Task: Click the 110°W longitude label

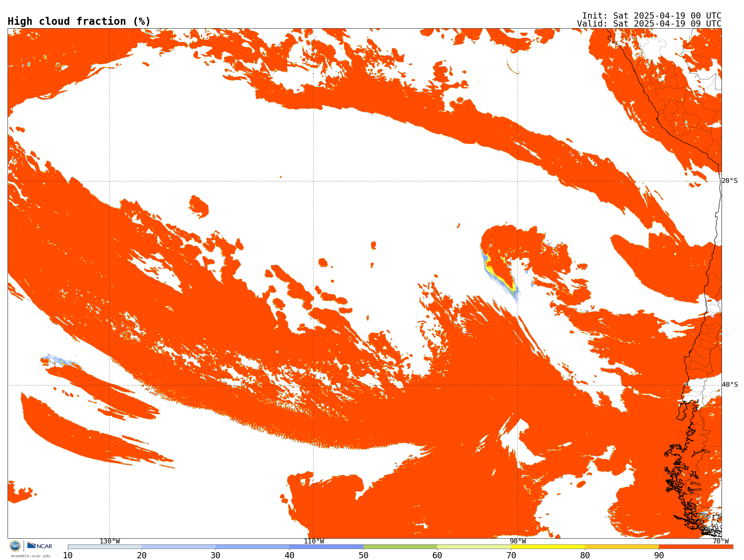Action: [x=314, y=541]
